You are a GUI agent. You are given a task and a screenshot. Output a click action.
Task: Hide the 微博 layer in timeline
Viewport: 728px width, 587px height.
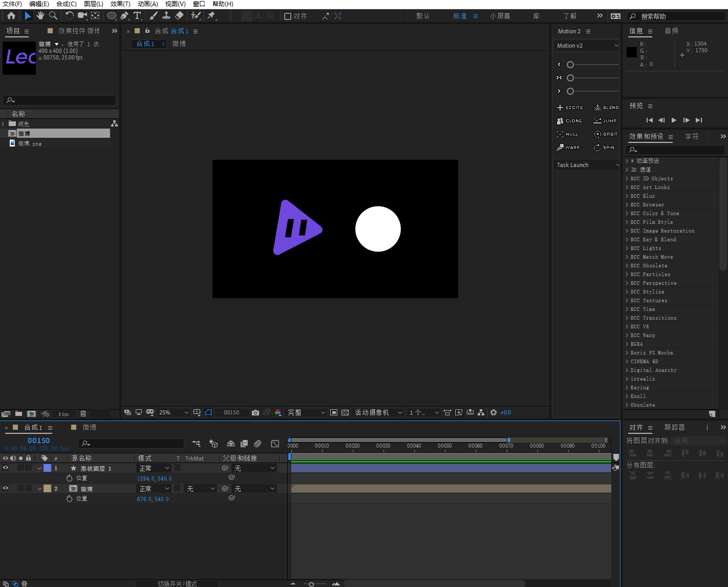[x=6, y=489]
